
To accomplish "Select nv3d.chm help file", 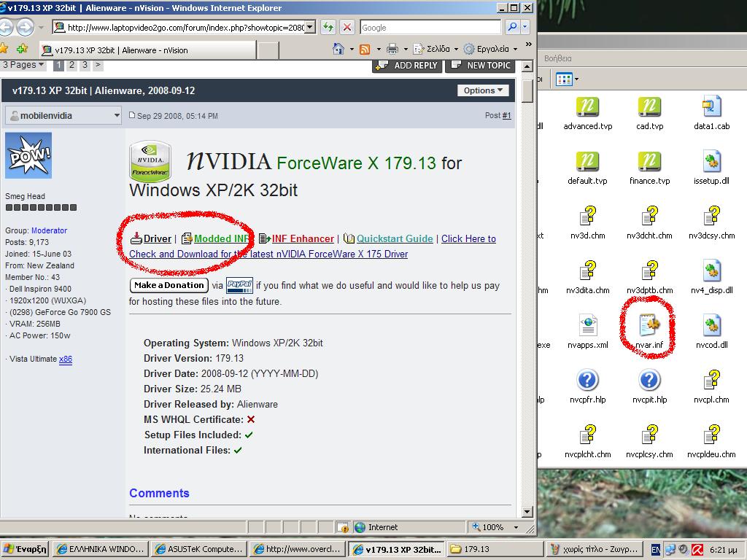I will point(587,222).
